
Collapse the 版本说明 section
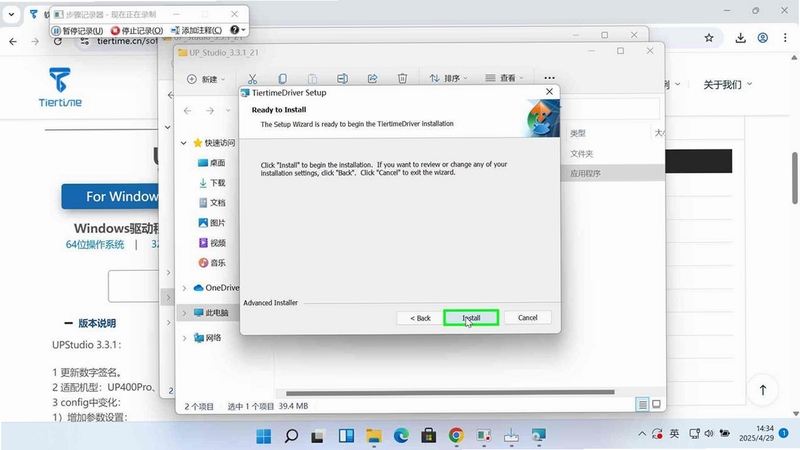(x=90, y=323)
